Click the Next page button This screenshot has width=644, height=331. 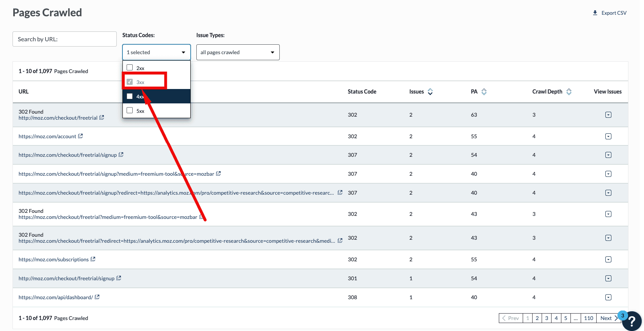pos(608,318)
